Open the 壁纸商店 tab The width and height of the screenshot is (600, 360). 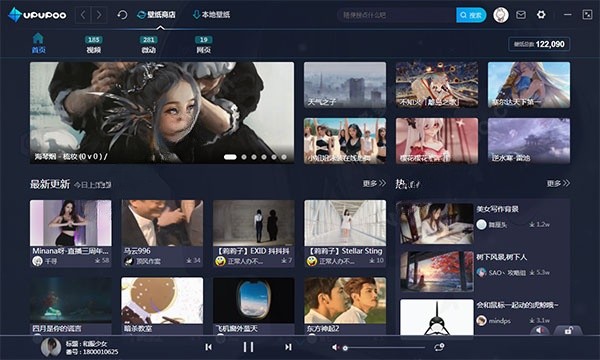pyautogui.click(x=157, y=15)
